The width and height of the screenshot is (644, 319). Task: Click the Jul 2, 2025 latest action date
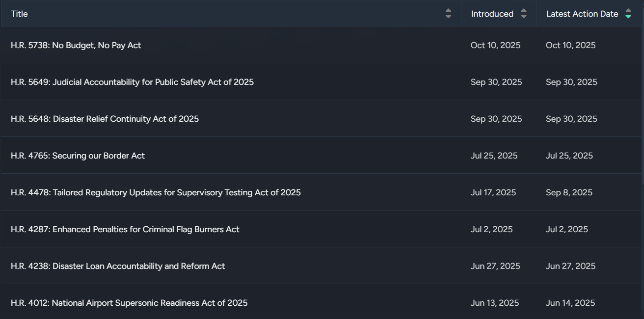pos(567,229)
